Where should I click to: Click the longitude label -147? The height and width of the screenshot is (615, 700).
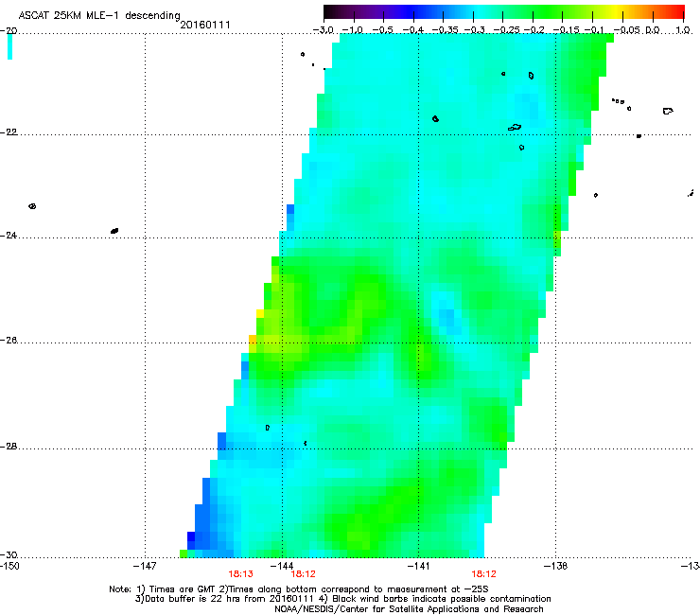pos(145,567)
